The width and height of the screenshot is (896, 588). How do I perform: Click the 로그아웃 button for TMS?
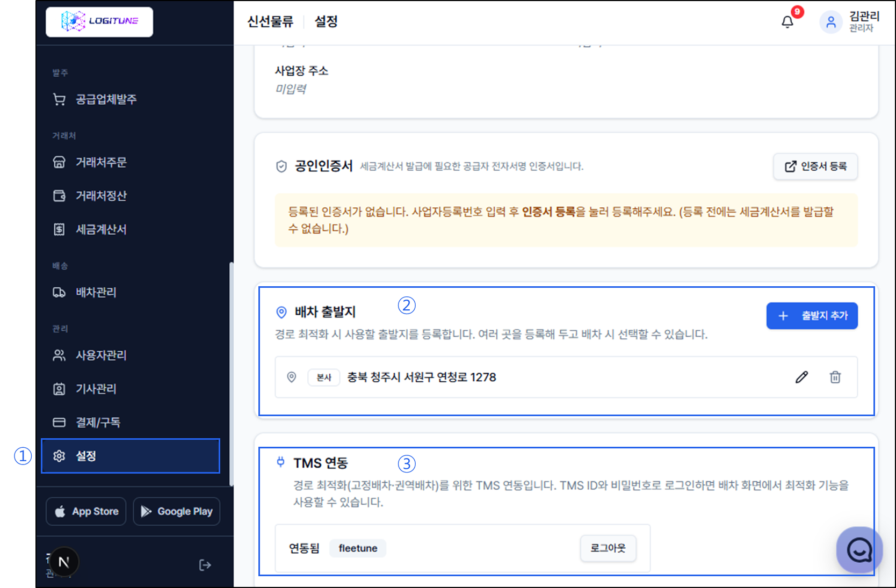(x=608, y=548)
